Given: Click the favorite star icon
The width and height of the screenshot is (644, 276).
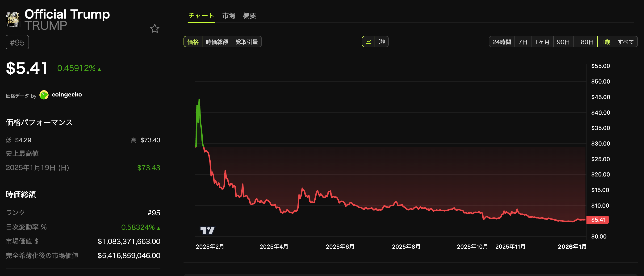Looking at the screenshot, I should point(155,29).
